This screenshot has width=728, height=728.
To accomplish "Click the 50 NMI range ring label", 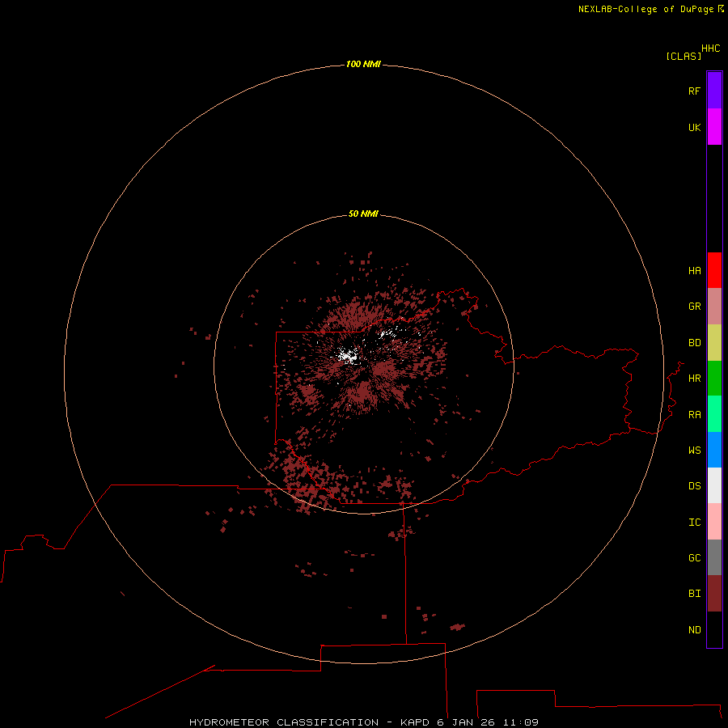I will coord(363,214).
